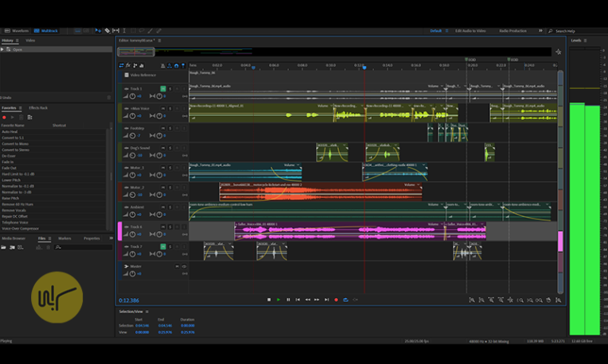This screenshot has width=608, height=364.
Task: Open the Video panel tab
Action: 30,41
